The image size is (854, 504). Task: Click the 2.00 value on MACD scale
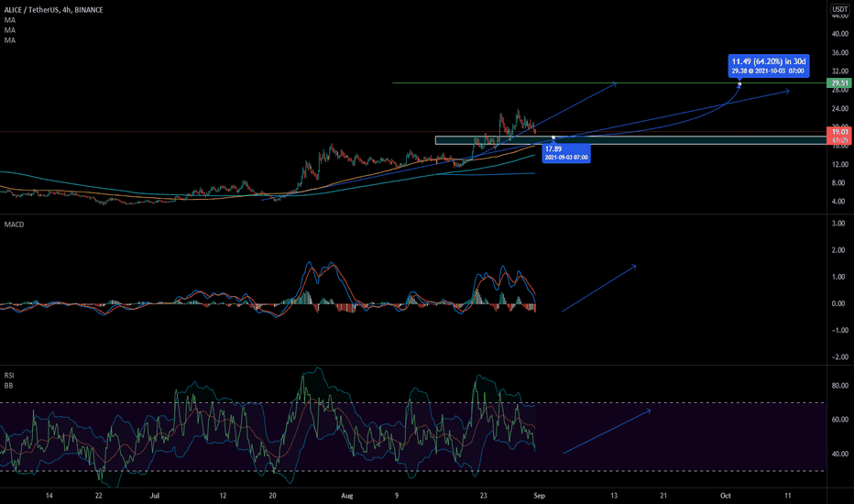pos(838,250)
